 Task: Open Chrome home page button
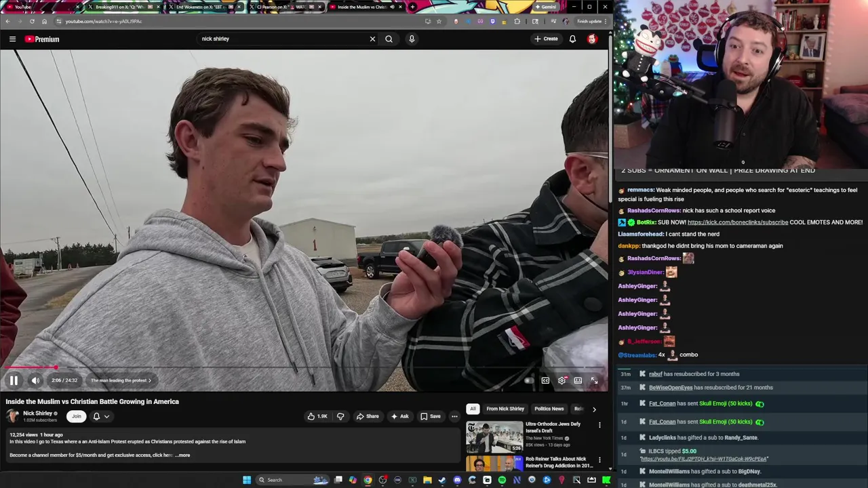(x=44, y=21)
